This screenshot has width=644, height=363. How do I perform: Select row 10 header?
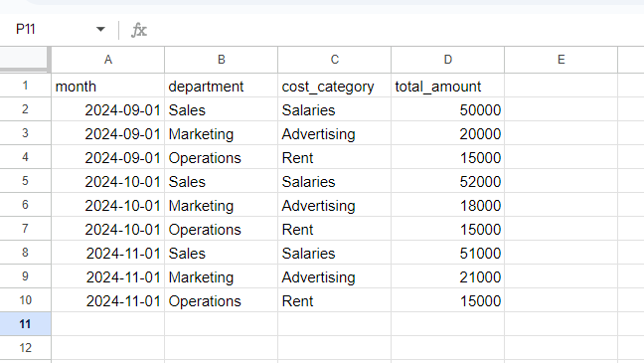[25, 300]
